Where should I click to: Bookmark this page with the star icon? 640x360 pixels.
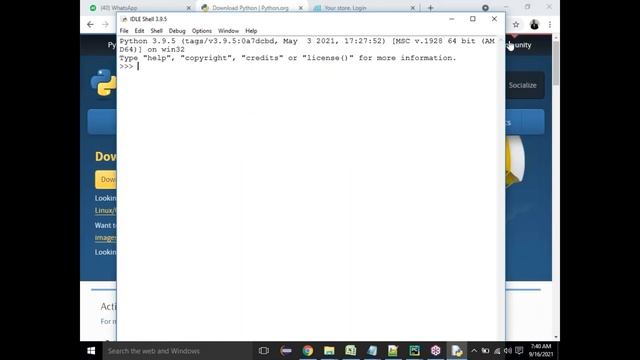[x=516, y=25]
